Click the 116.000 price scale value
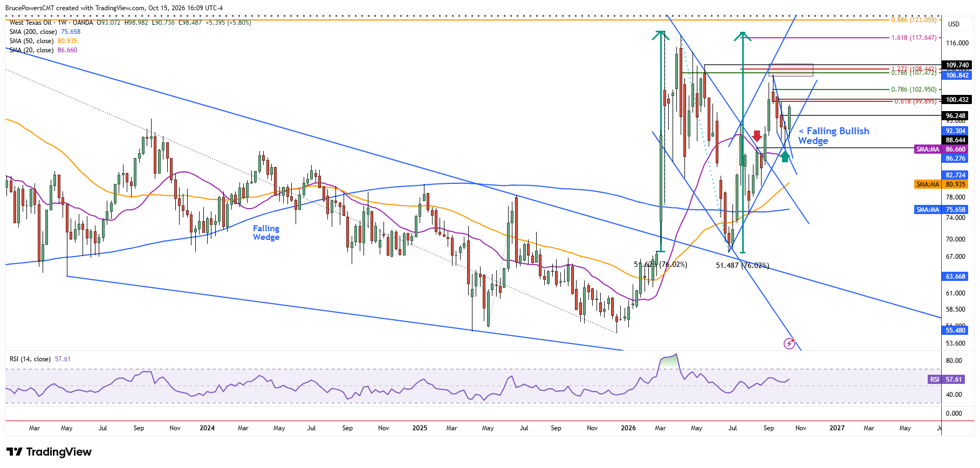The width and height of the screenshot is (980, 468). pos(957,43)
